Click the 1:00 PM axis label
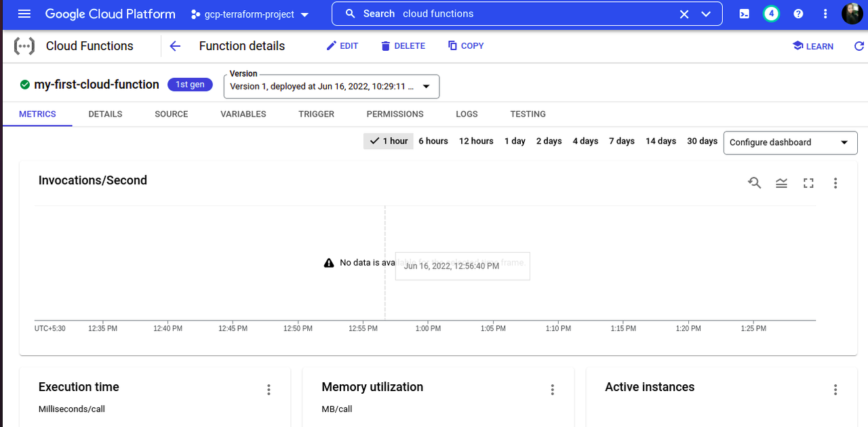Viewport: 868px width, 427px height. 428,329
